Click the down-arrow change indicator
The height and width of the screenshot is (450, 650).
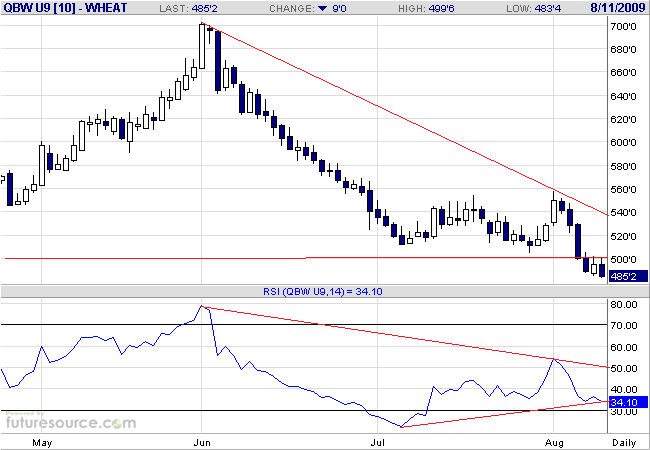[x=323, y=9]
